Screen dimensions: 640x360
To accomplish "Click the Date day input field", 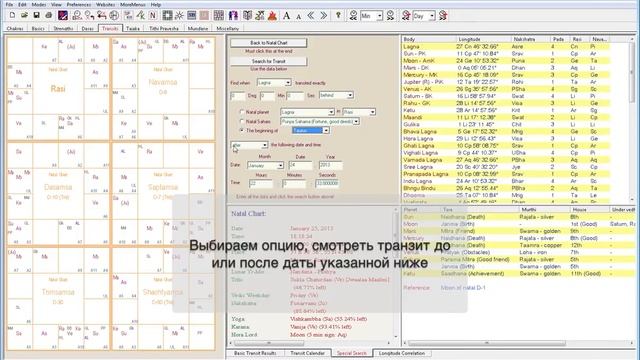I will 300,165.
